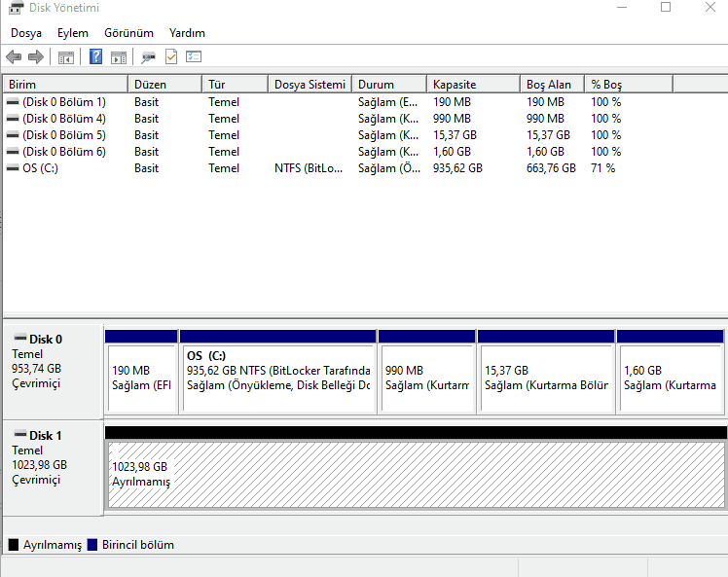Screen dimensions: 728x577
Task: Select the OS (C:) partition block on Disk 0
Action: coord(277,372)
